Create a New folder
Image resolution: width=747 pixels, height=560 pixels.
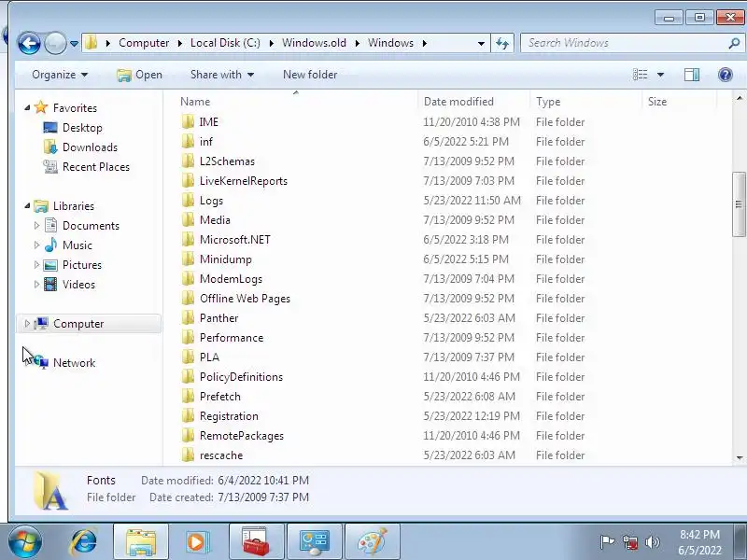(310, 75)
